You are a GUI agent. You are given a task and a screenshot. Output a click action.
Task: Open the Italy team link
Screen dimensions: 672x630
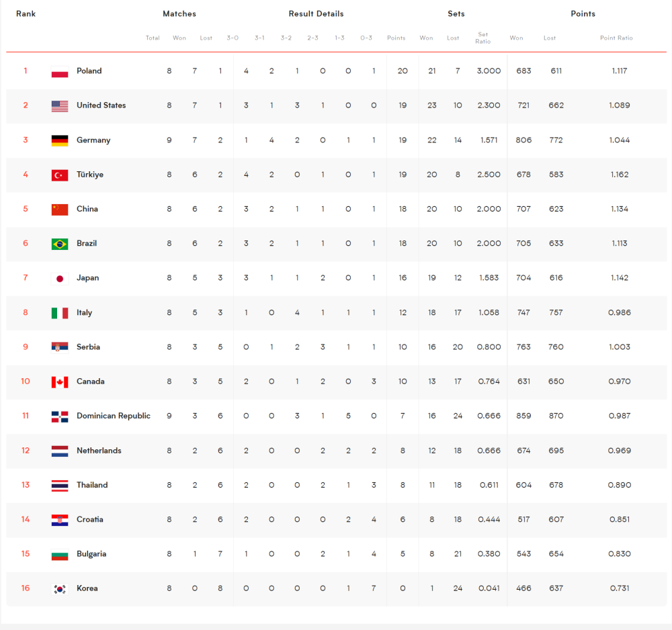(85, 312)
